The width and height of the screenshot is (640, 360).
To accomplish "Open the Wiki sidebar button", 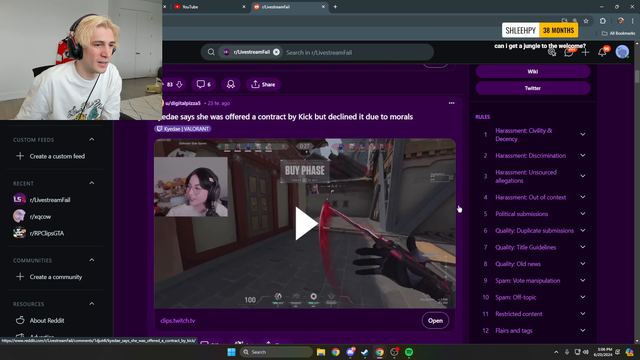I will pos(533,71).
